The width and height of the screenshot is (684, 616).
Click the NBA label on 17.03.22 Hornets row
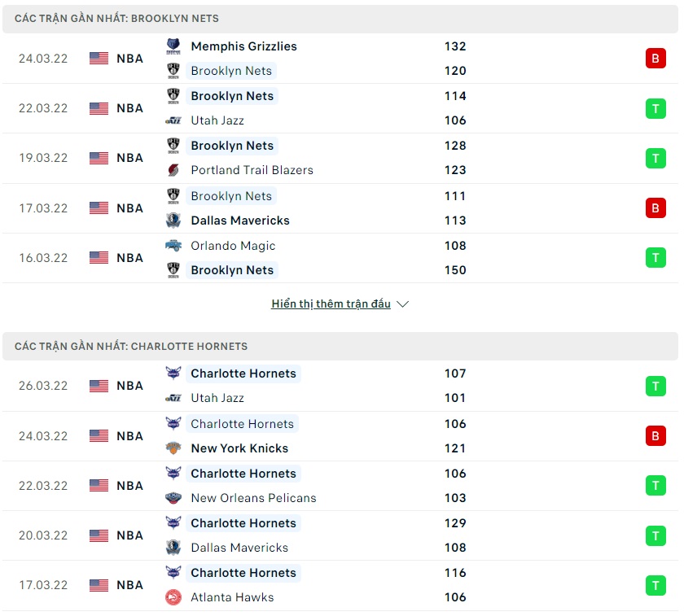pyautogui.click(x=129, y=585)
